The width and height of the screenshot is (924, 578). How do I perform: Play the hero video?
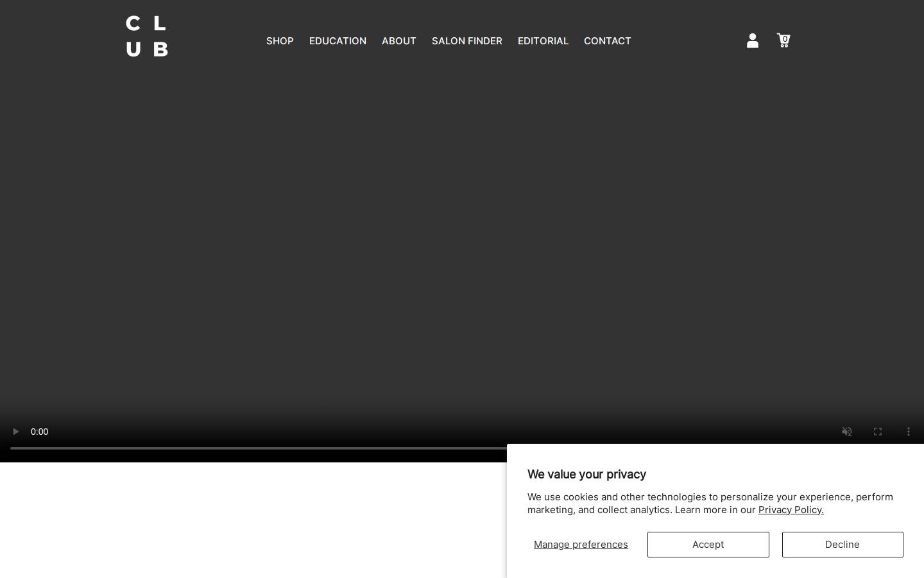tap(15, 432)
